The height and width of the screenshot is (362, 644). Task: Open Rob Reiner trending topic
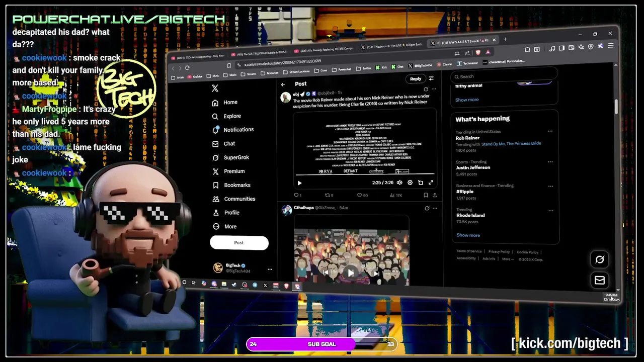[x=467, y=138]
